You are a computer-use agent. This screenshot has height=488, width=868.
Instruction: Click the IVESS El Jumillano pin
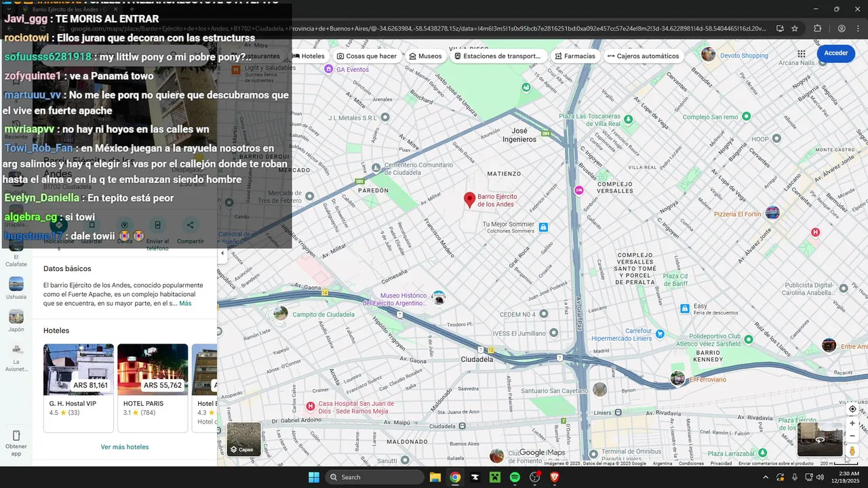554,333
